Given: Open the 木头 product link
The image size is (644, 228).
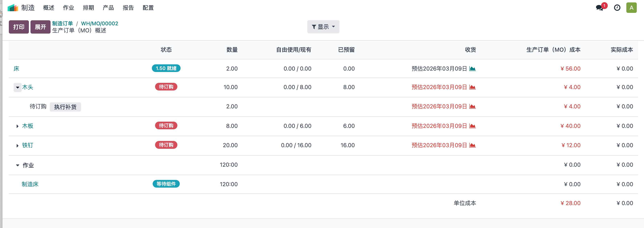Looking at the screenshot, I should [27, 87].
